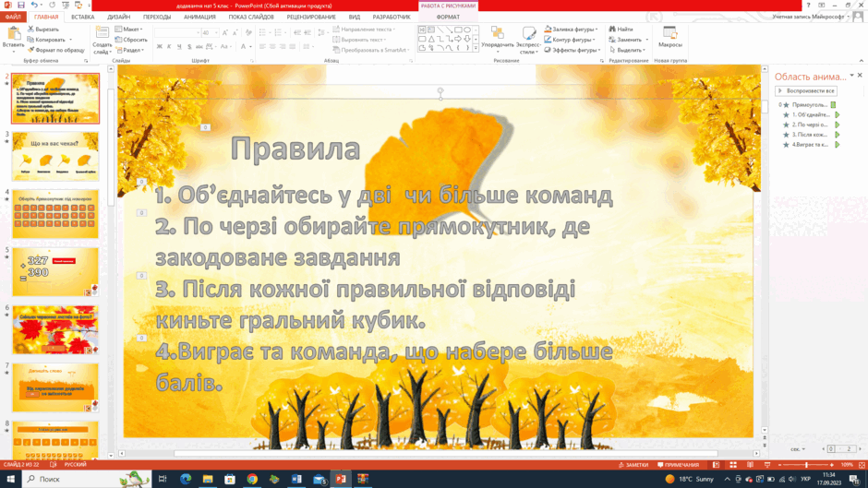
Task: Click Найти binoculars to search
Action: (x=621, y=30)
